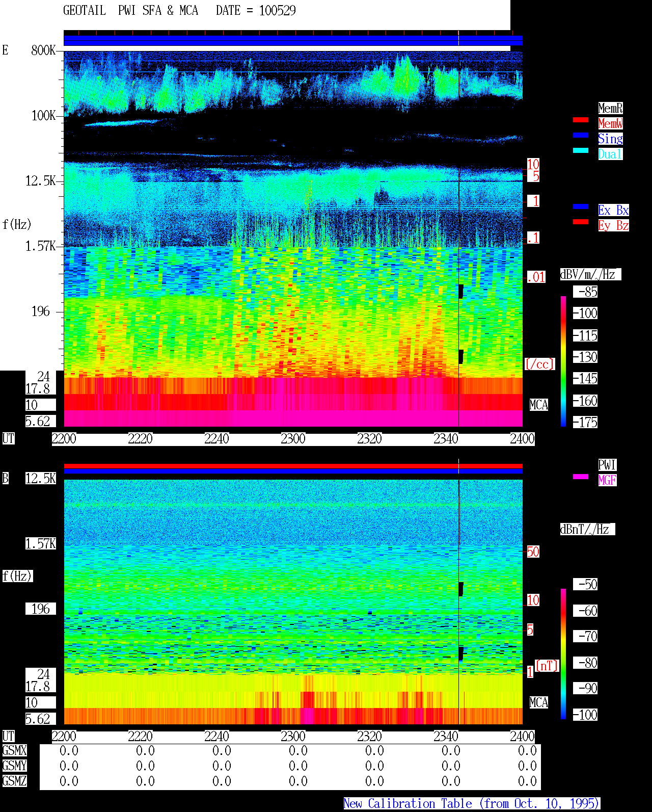
Task: Click the '2340' UT tick under E panel
Action: pyautogui.click(x=446, y=439)
